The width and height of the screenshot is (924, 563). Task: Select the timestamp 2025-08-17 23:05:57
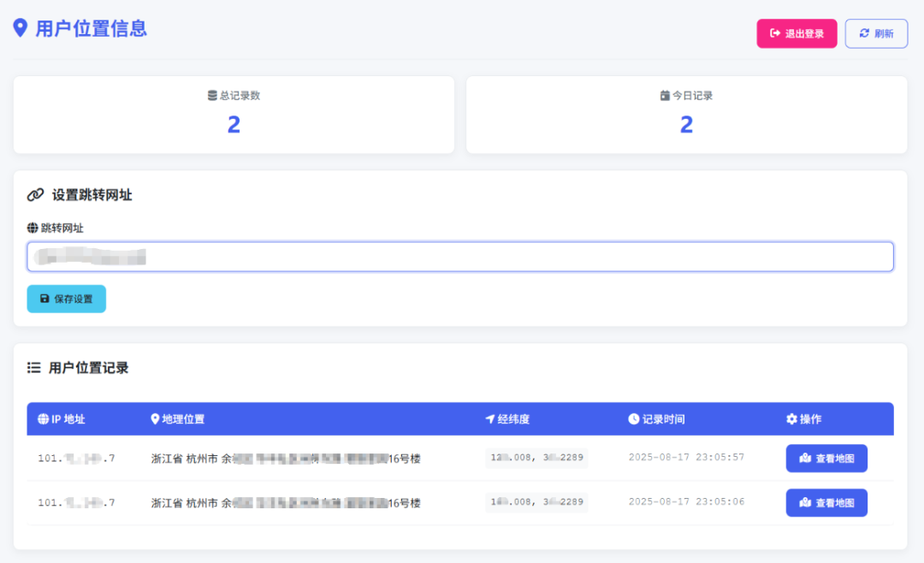686,457
